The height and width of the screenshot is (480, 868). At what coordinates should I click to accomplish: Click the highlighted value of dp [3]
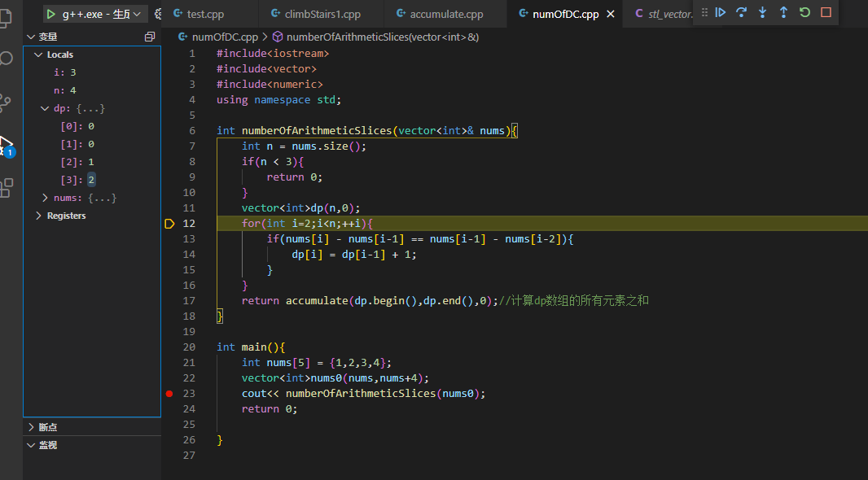(91, 180)
